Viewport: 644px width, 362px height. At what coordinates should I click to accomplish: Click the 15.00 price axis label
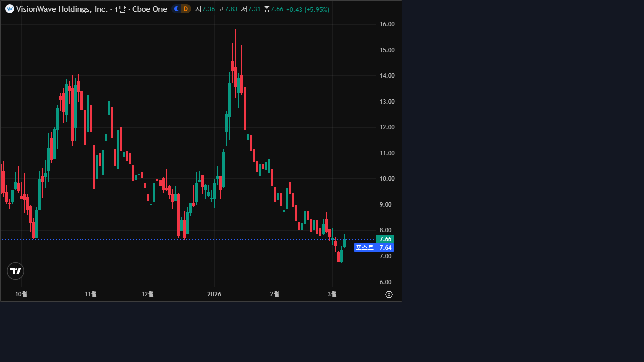coord(387,50)
